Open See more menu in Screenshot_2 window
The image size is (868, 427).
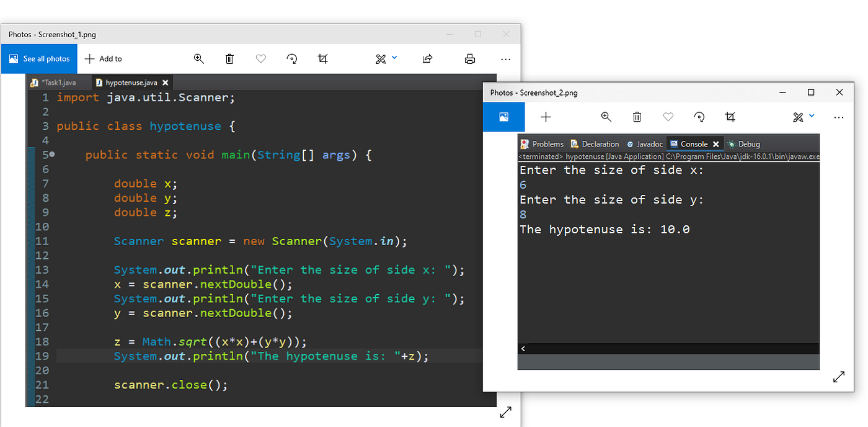[839, 117]
